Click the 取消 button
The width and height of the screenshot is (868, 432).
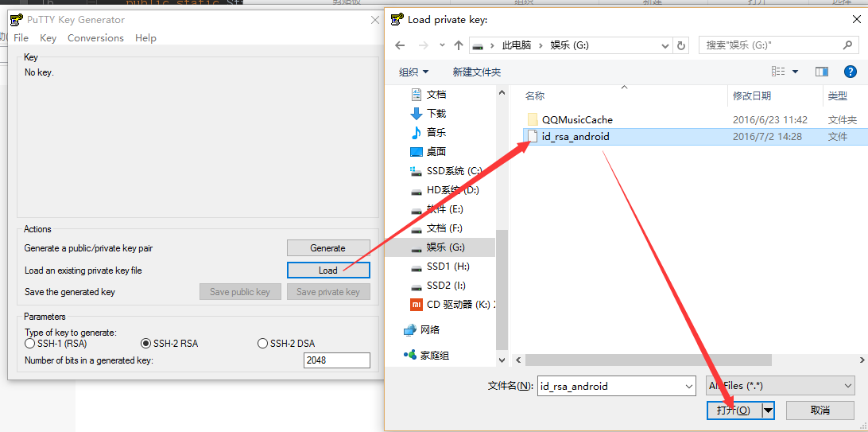point(820,411)
